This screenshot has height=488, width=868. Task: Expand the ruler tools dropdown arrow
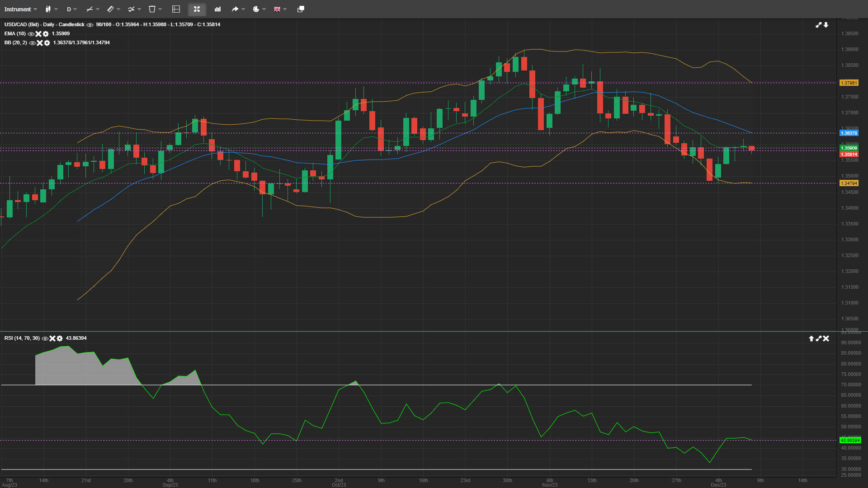pyautogui.click(x=118, y=9)
